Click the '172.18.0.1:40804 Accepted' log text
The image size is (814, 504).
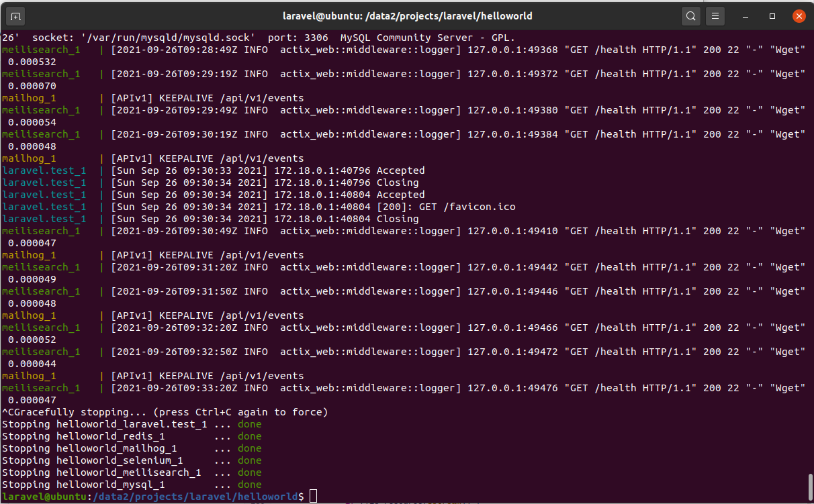tap(349, 195)
